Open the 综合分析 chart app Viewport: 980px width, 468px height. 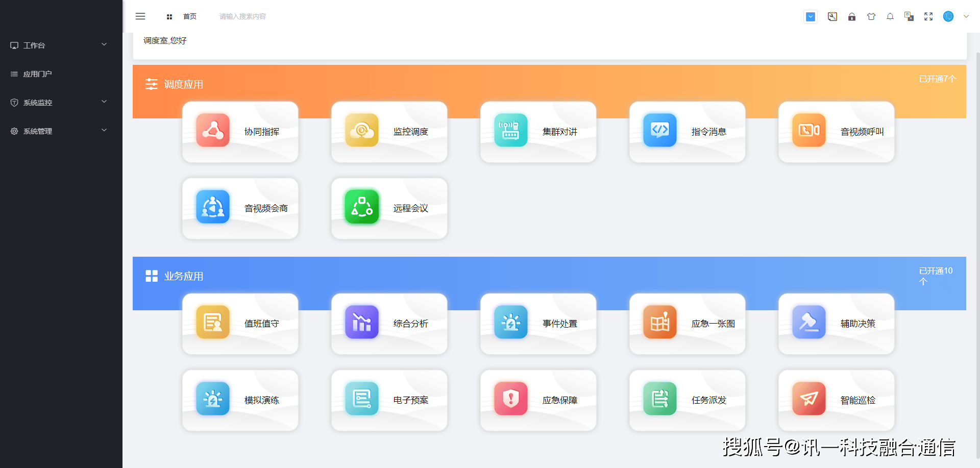coord(362,322)
